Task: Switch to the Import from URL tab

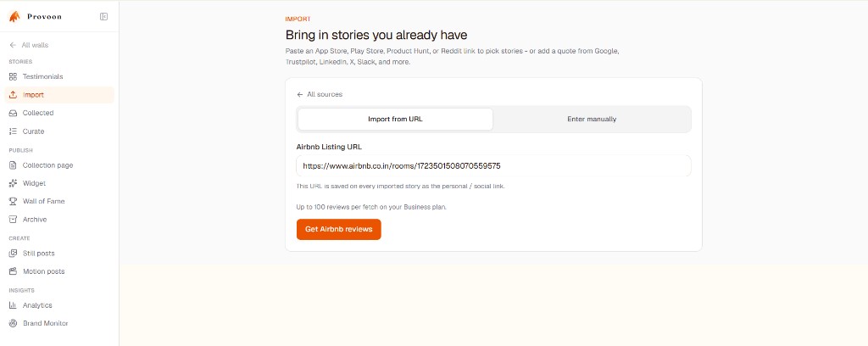Action: (395, 119)
